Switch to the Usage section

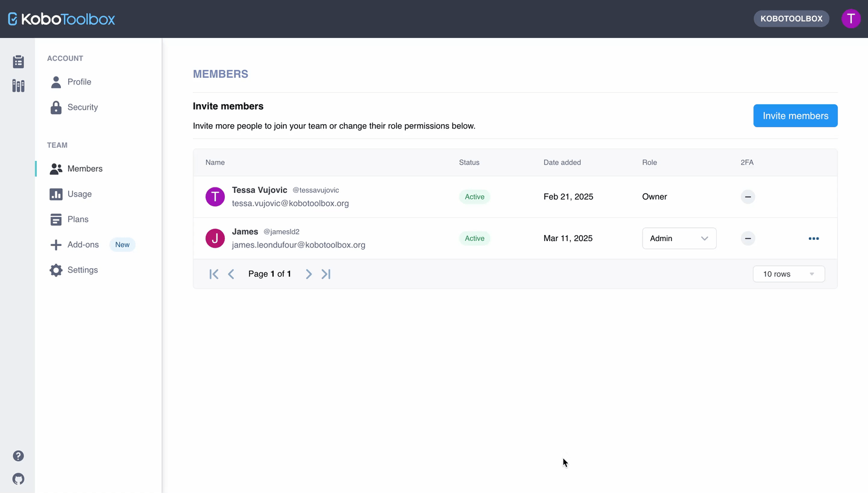click(79, 194)
